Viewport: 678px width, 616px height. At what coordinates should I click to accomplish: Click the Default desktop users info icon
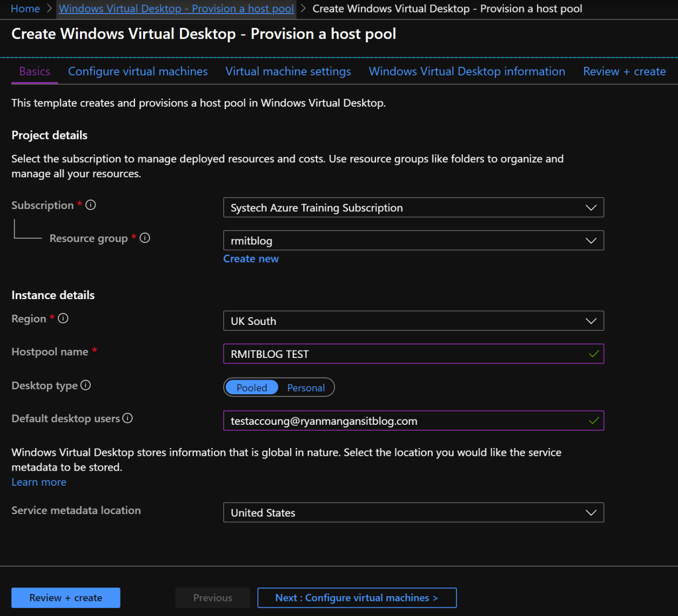(128, 418)
